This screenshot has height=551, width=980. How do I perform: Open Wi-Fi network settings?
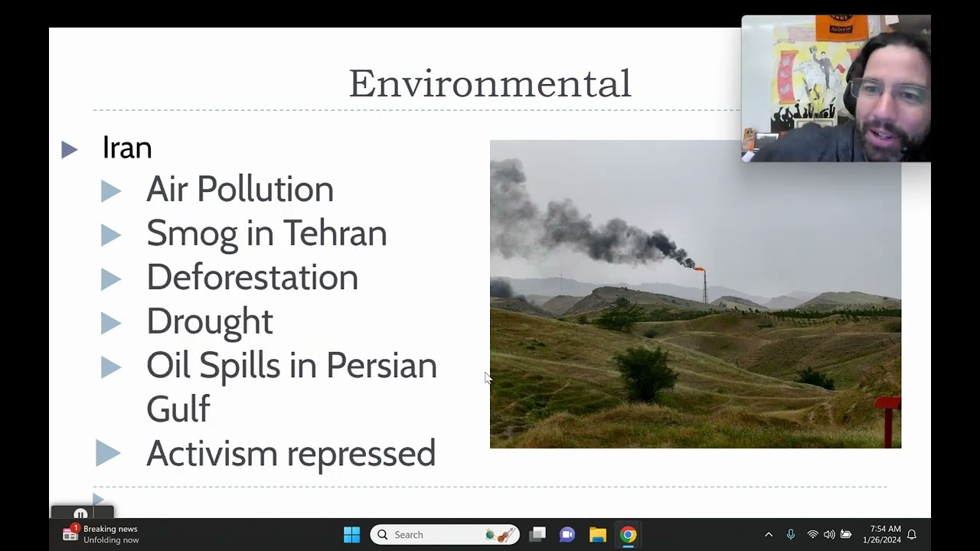[812, 534]
